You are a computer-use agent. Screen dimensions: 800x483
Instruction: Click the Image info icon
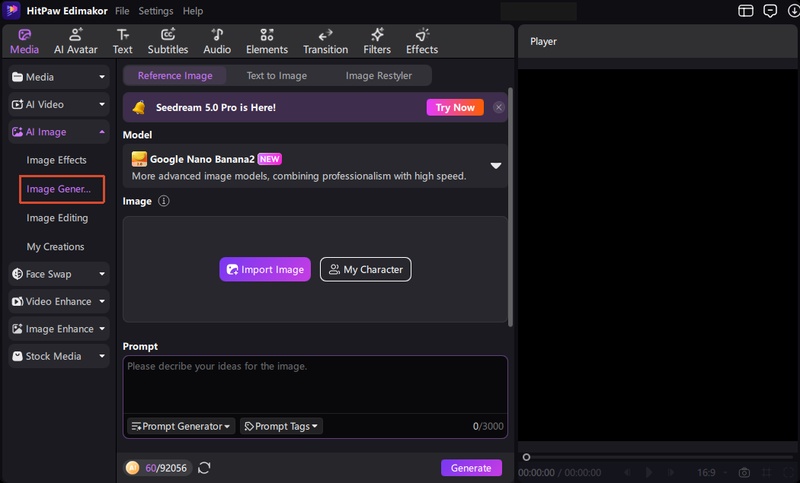point(164,201)
